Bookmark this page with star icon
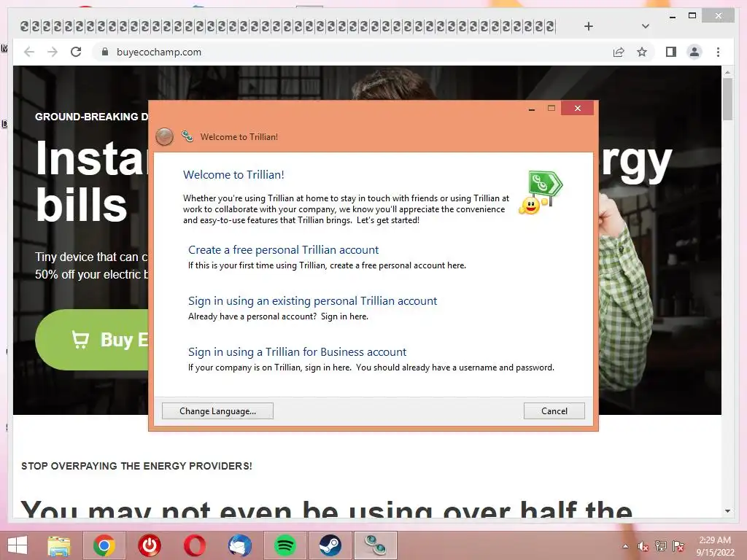This screenshot has width=747, height=560. (x=642, y=52)
